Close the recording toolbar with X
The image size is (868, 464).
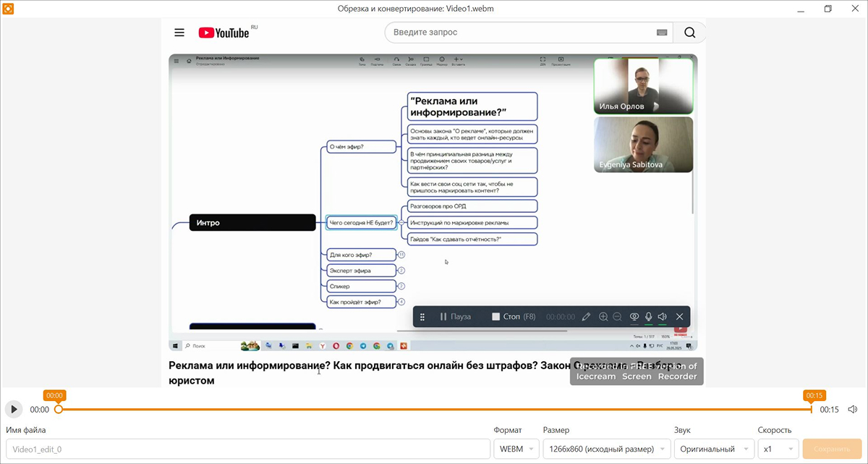[679, 317]
